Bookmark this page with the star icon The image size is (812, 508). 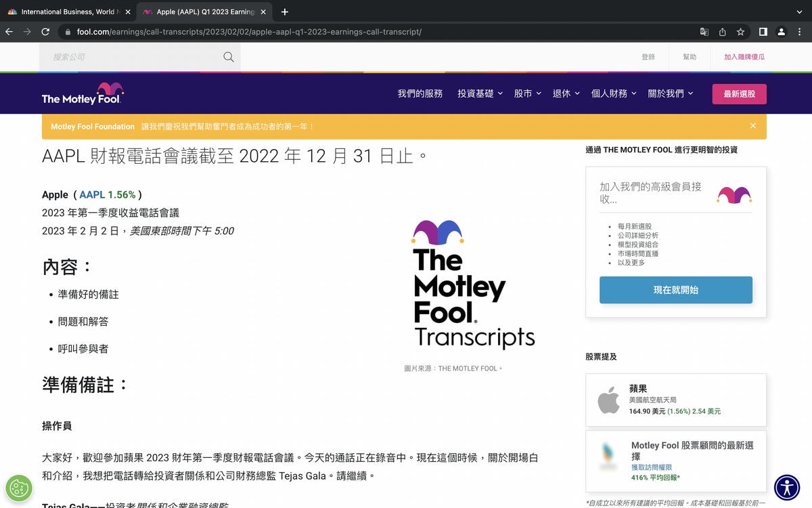pyautogui.click(x=741, y=32)
